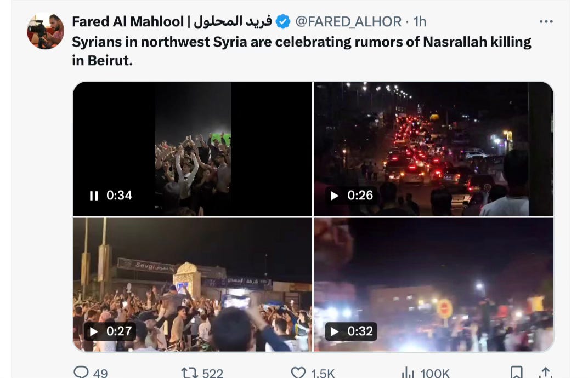Play the 0:32 street video
The width and height of the screenshot is (588, 378).
point(334,331)
